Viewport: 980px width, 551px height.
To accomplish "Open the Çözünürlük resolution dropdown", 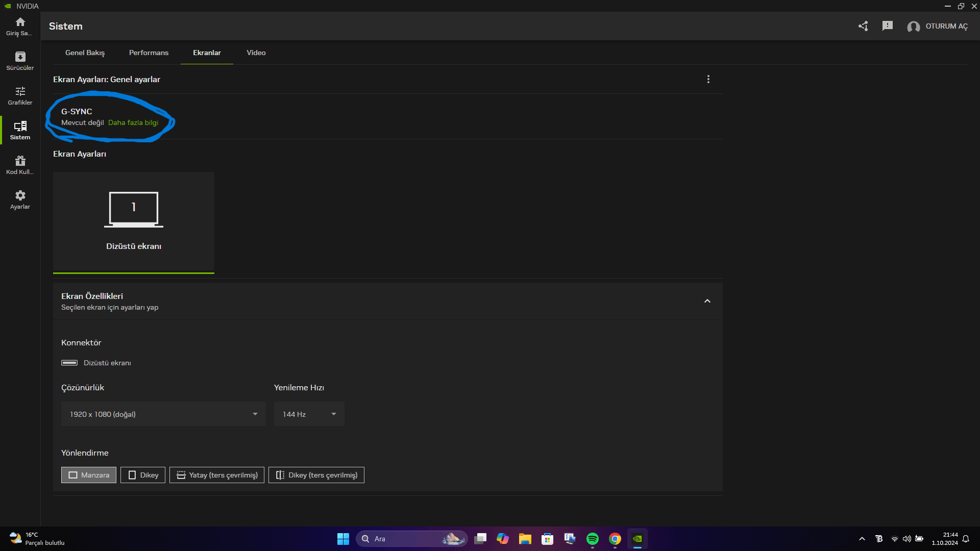I will coord(163,414).
